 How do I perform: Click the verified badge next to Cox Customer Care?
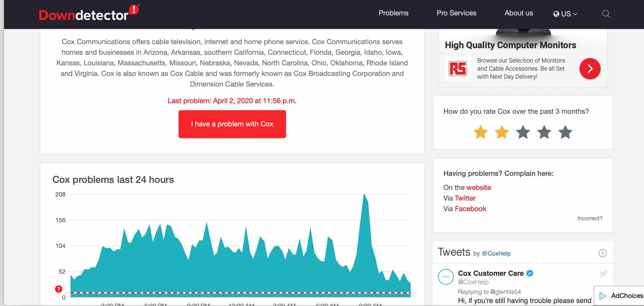(530, 273)
